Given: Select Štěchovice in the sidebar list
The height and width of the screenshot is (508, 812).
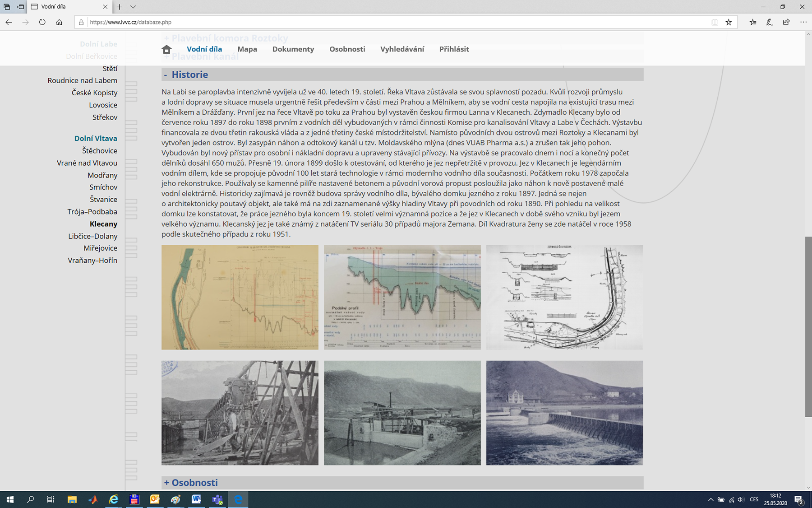Looking at the screenshot, I should point(100,151).
